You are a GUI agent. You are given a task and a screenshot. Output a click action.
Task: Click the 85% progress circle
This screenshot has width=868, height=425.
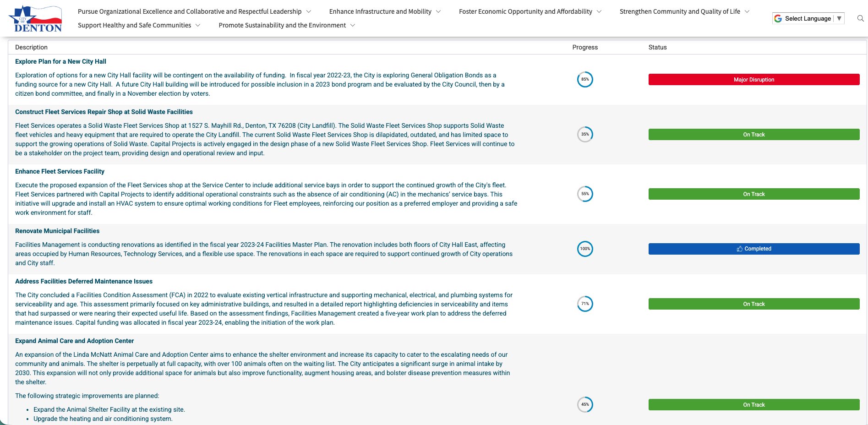point(585,80)
